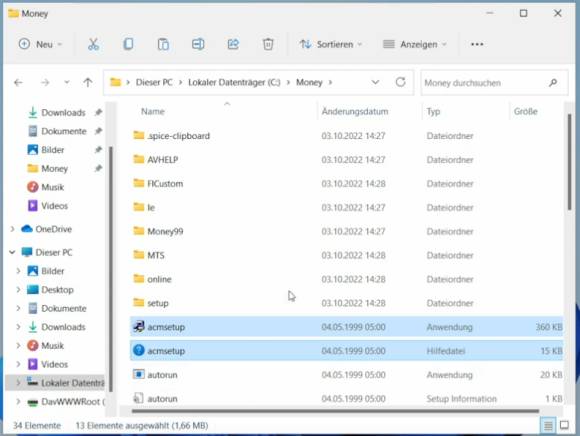Click Money breadcrumb in address bar

[309, 82]
